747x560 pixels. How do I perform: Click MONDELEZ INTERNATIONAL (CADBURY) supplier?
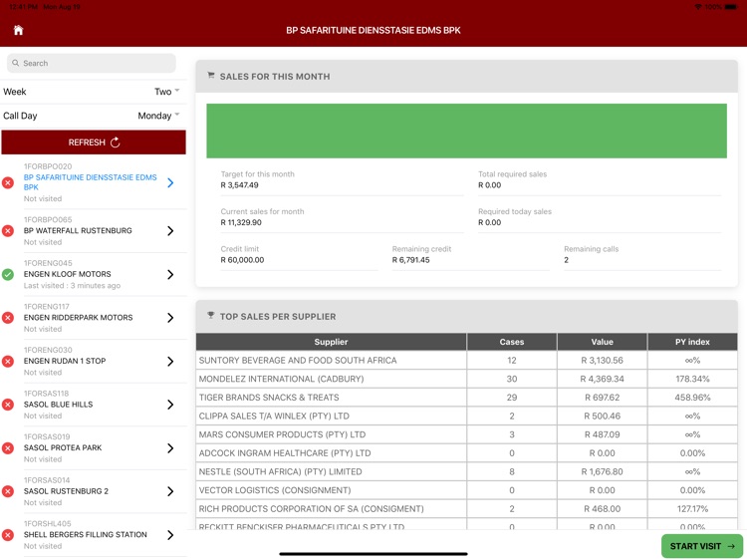point(281,379)
